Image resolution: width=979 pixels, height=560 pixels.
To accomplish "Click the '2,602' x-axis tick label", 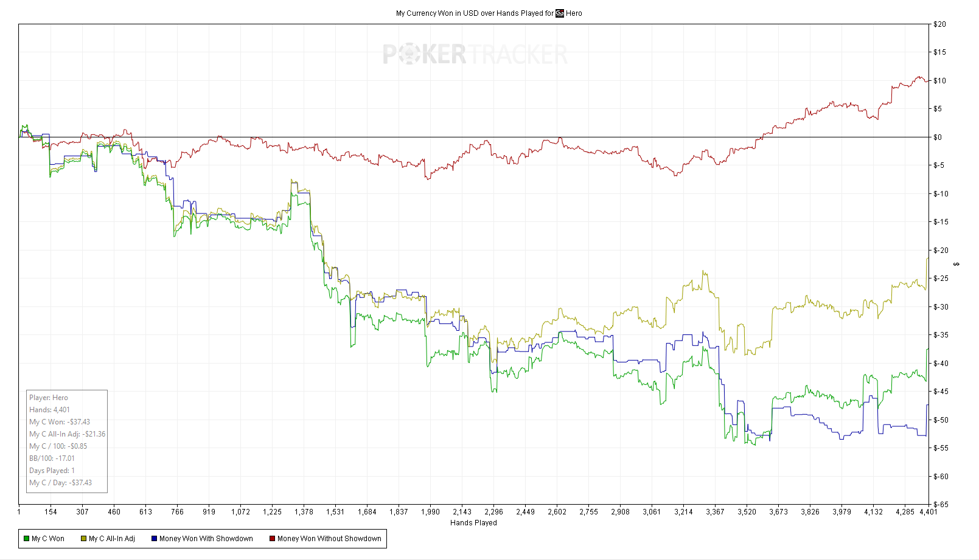I will coord(557,512).
